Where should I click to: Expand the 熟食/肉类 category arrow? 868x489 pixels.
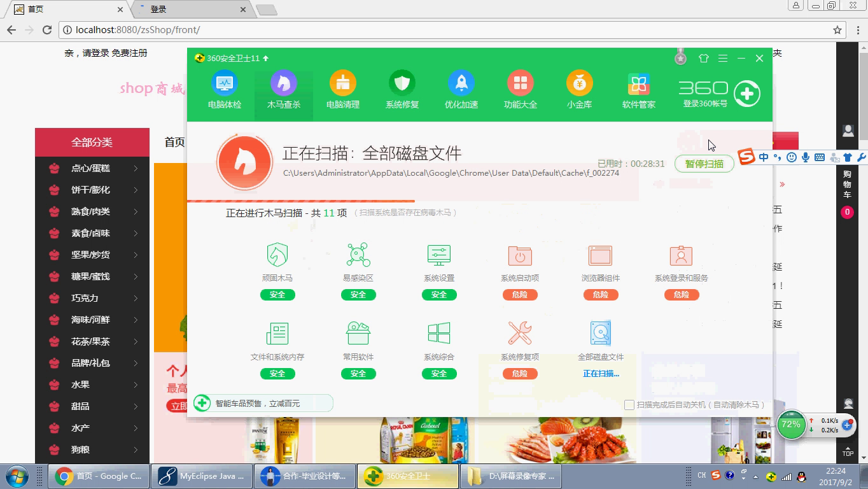point(136,211)
